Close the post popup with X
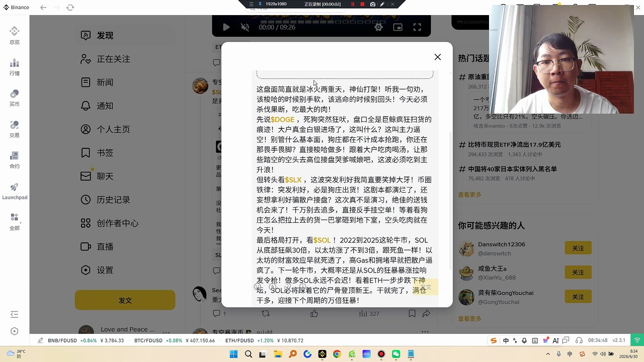The width and height of the screenshot is (644, 362). (x=438, y=57)
